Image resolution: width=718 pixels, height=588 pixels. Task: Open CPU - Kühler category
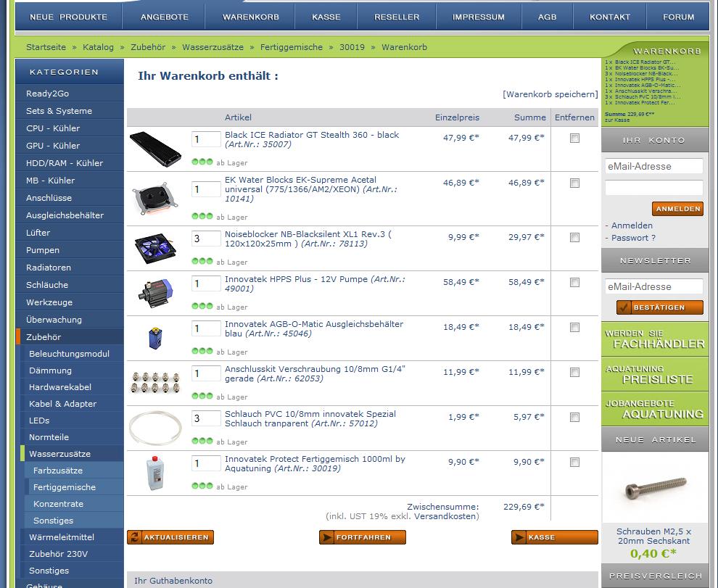coord(70,128)
